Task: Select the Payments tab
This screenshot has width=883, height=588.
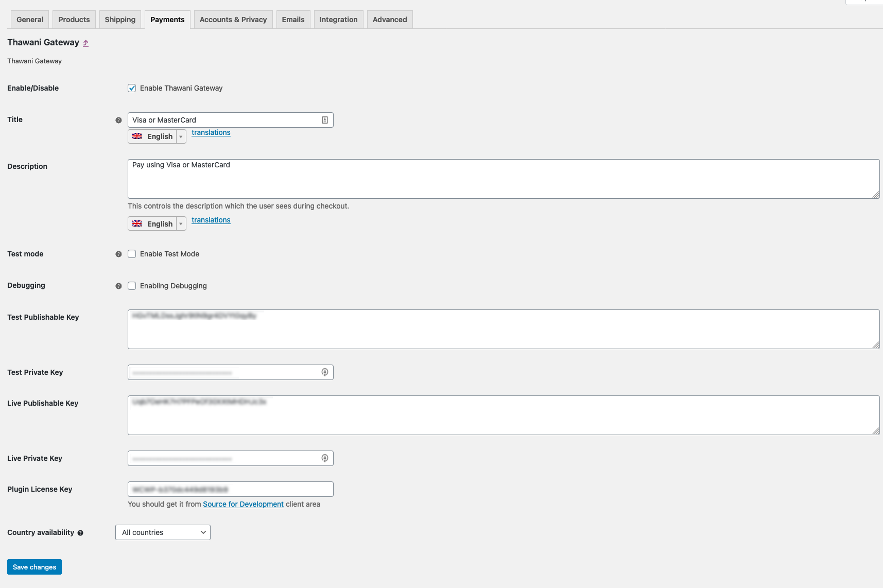Action: 167,20
